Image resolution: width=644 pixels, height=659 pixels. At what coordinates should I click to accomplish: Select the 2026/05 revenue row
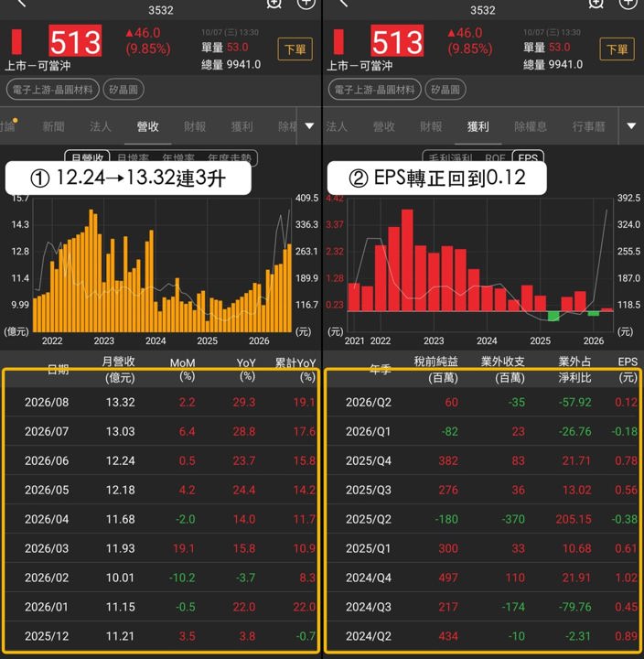tap(161, 490)
